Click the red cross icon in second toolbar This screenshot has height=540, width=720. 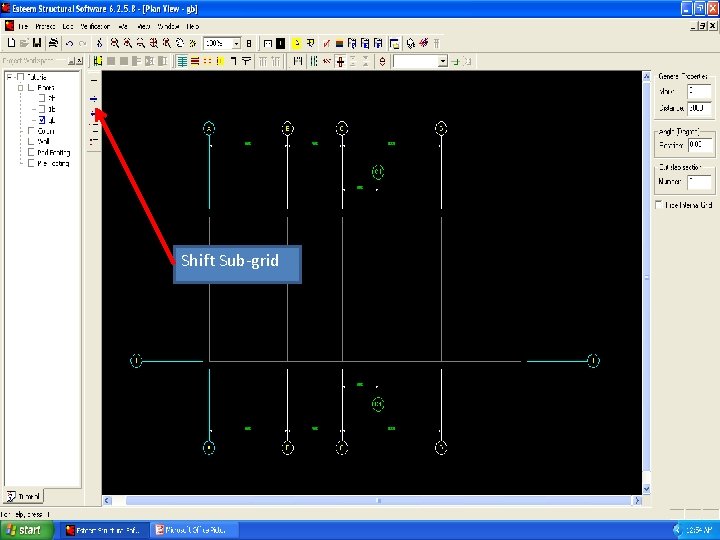coord(340,61)
